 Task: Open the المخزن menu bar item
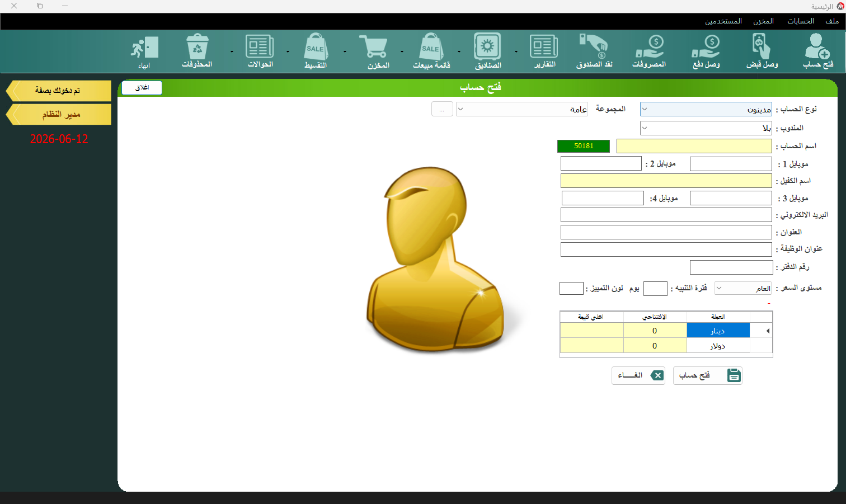point(763,21)
